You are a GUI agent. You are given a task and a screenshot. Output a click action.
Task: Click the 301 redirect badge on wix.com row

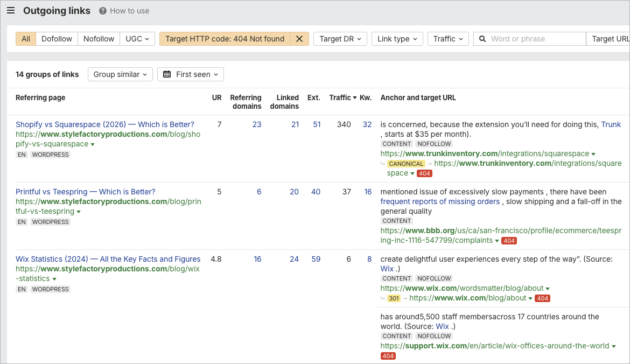tap(394, 298)
